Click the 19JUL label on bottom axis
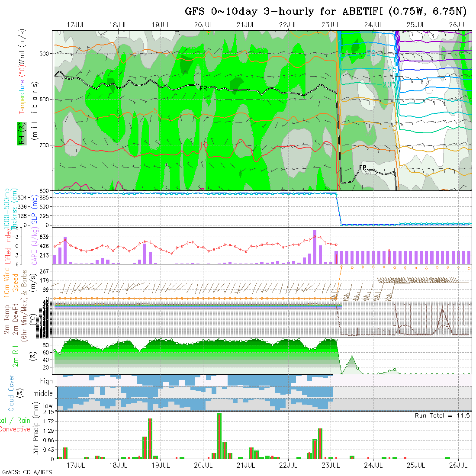Viewport: 476px width, 476px height. (161, 465)
